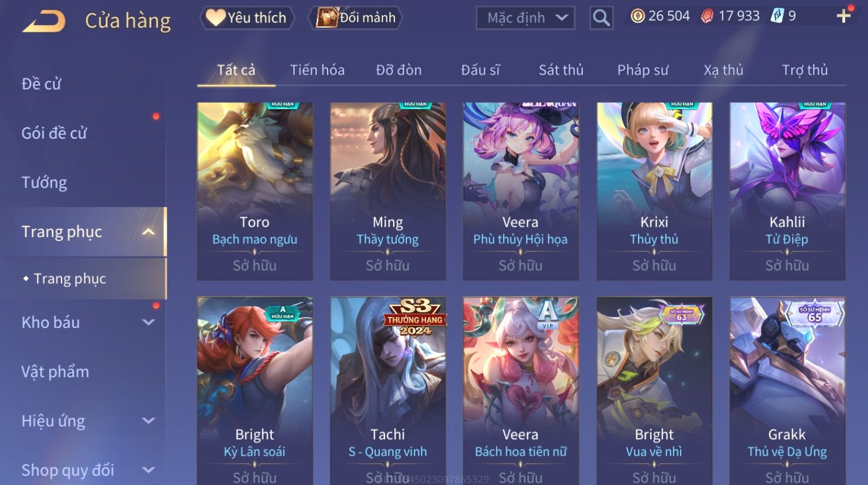Image resolution: width=868 pixels, height=485 pixels.
Task: Click the red ruby currency icon
Action: tap(707, 16)
